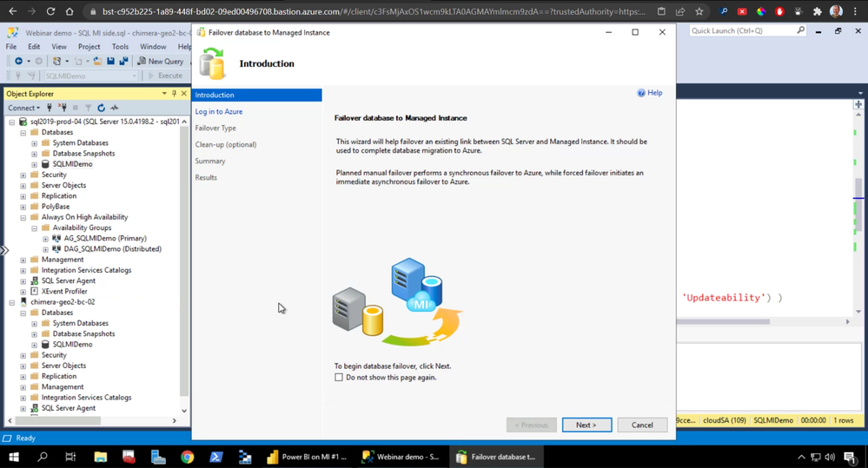Image resolution: width=868 pixels, height=468 pixels.
Task: Select the Introduction step in wizard
Action: click(257, 96)
